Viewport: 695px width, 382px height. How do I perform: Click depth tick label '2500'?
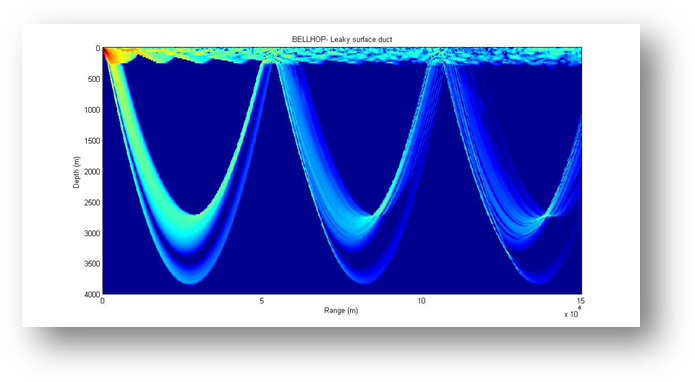[x=92, y=203]
